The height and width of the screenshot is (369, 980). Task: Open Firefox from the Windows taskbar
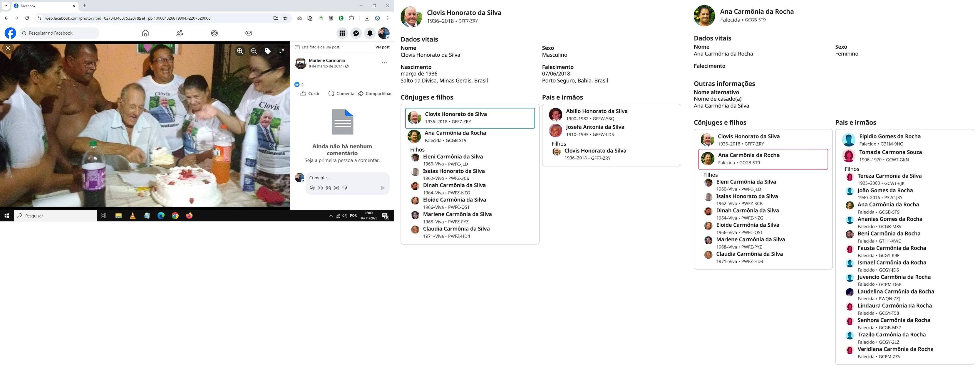pos(189,216)
